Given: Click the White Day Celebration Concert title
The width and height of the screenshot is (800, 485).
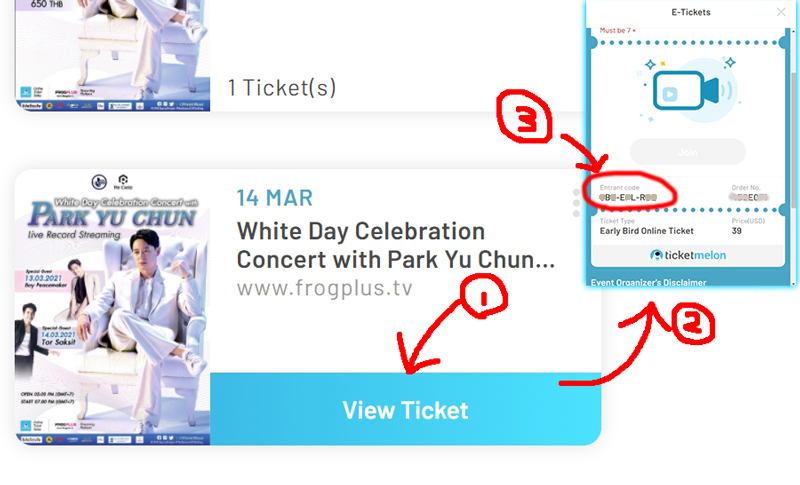Looking at the screenshot, I should [395, 245].
